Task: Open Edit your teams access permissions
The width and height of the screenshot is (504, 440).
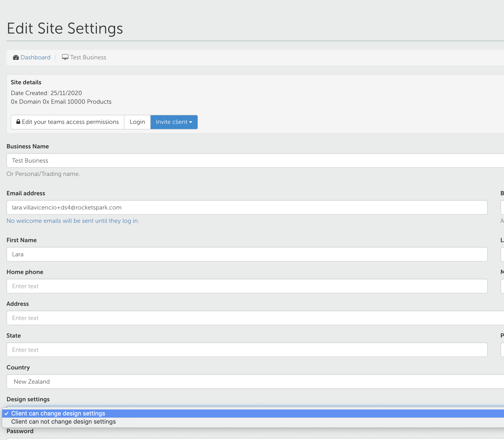Action: pyautogui.click(x=68, y=122)
